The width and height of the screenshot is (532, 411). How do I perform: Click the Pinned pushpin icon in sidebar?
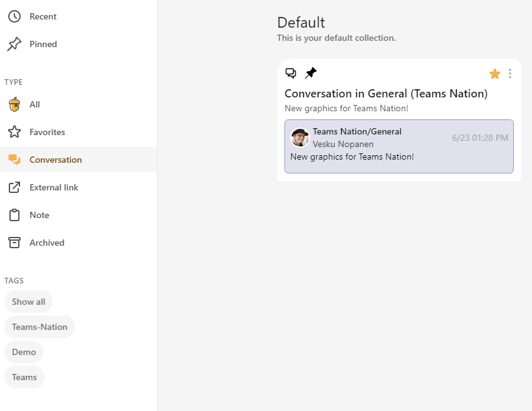click(x=14, y=44)
